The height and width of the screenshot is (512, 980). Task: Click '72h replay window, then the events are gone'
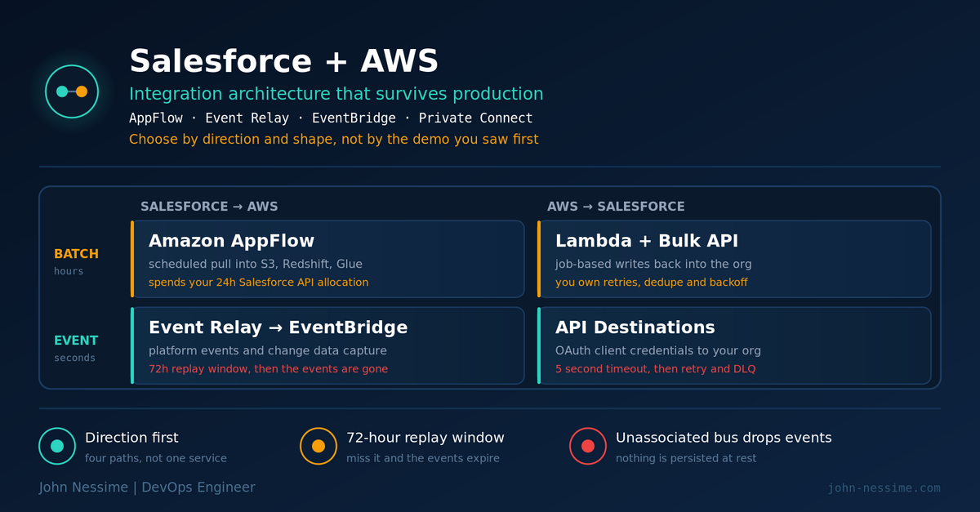[268, 369]
